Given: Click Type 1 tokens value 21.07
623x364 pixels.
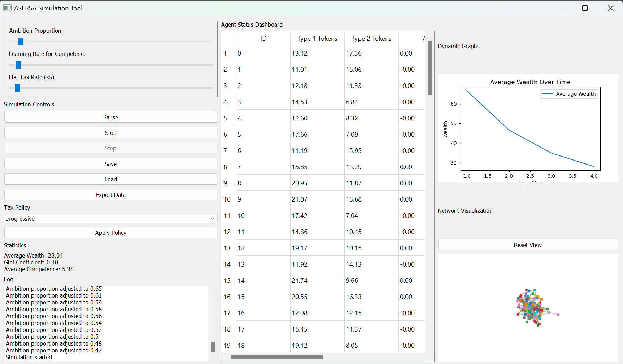Looking at the screenshot, I should pyautogui.click(x=317, y=199).
